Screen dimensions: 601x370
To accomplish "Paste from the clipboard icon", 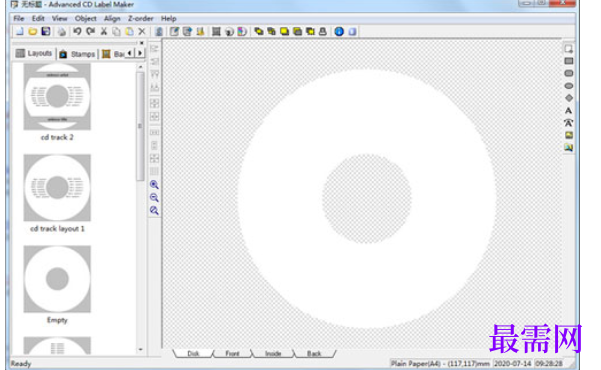I will click(x=130, y=31).
